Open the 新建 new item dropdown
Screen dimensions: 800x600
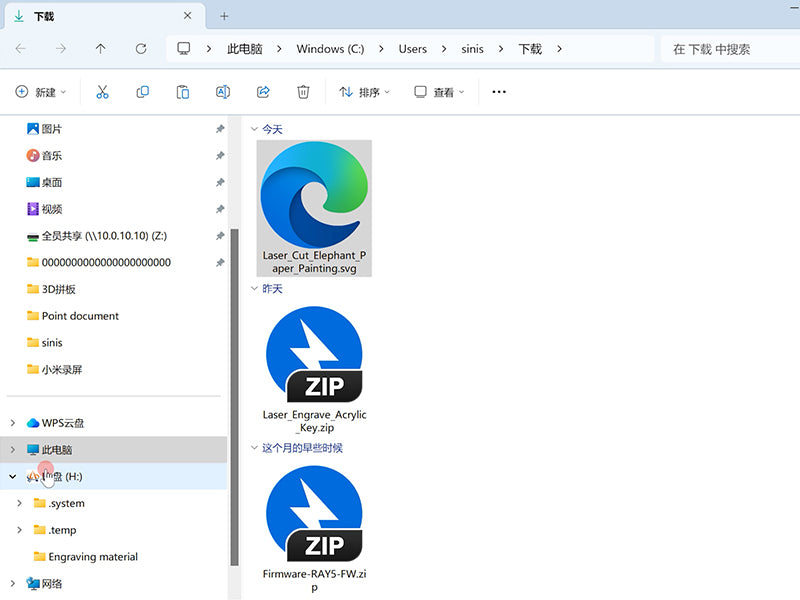(x=41, y=92)
